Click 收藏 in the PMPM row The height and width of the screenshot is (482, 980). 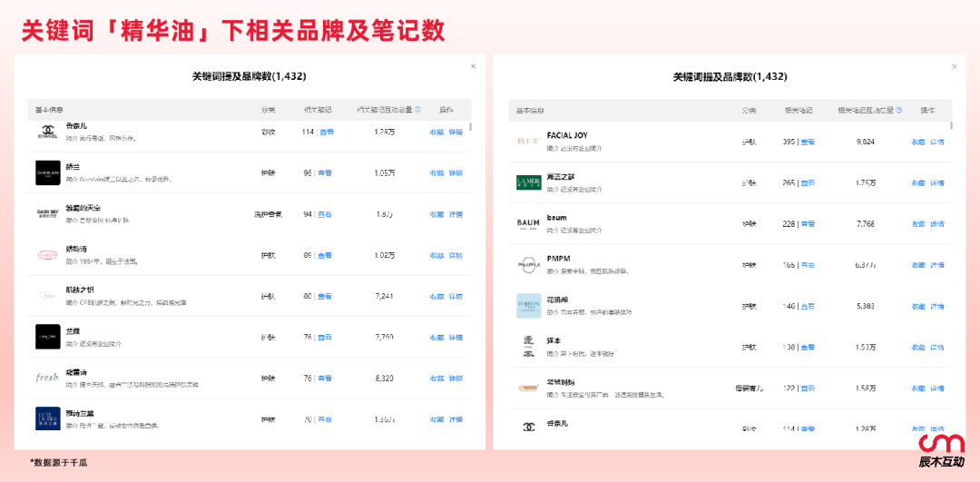(918, 265)
